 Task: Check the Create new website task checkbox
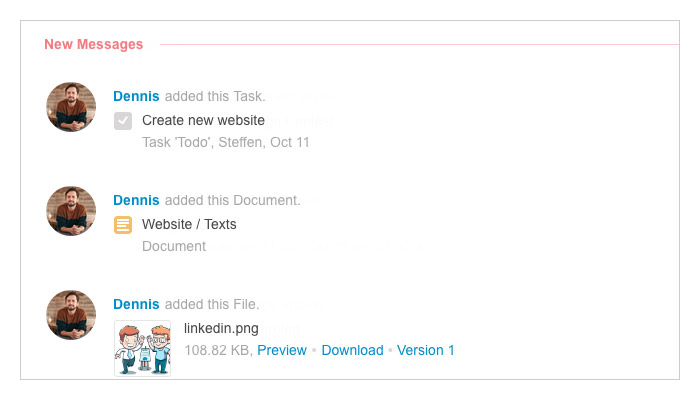pyautogui.click(x=123, y=121)
